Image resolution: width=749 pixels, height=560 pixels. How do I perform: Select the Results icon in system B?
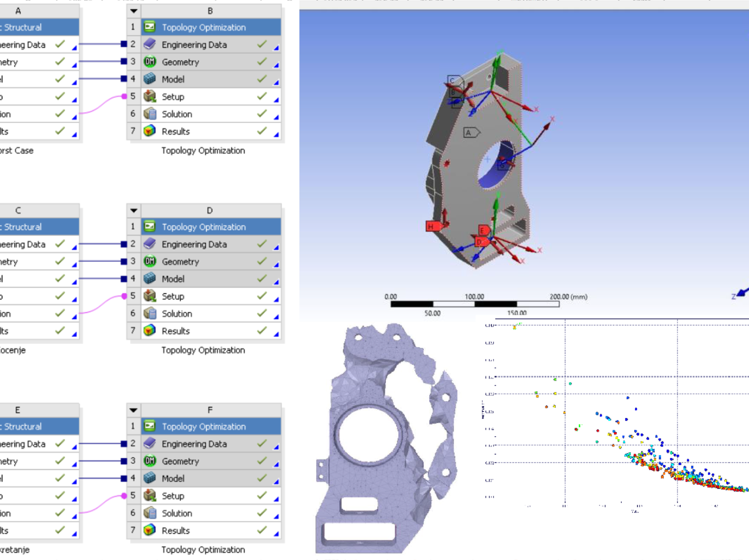(x=150, y=131)
